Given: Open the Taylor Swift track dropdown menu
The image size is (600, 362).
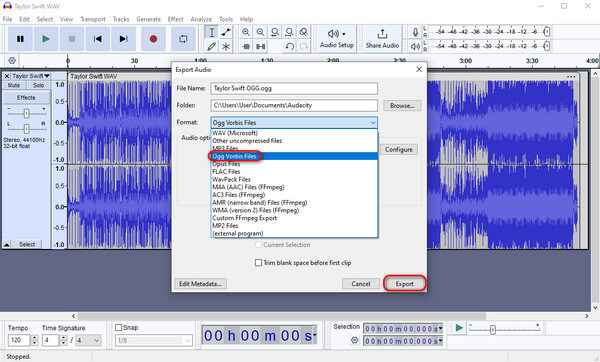Looking at the screenshot, I should [x=31, y=76].
